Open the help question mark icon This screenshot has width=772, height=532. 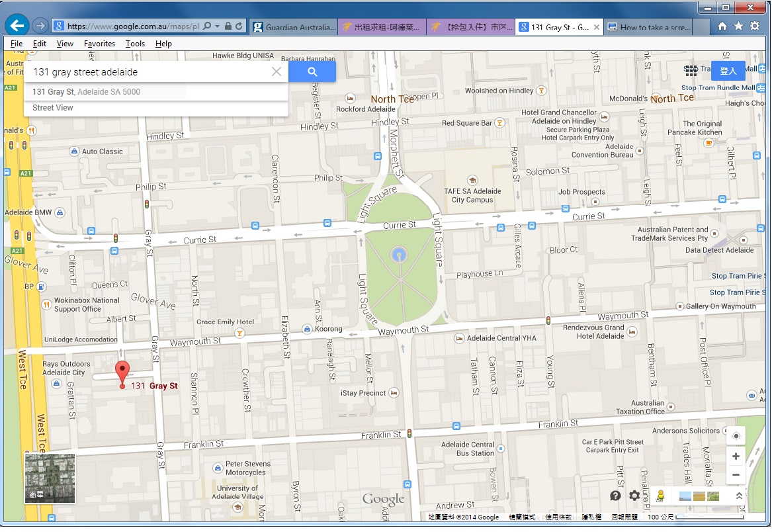(x=615, y=496)
